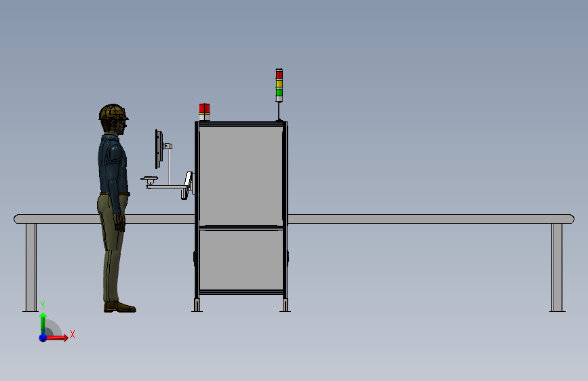The height and width of the screenshot is (381, 588).
Task: Select the conveyor's left support leg
Action: [x=31, y=267]
